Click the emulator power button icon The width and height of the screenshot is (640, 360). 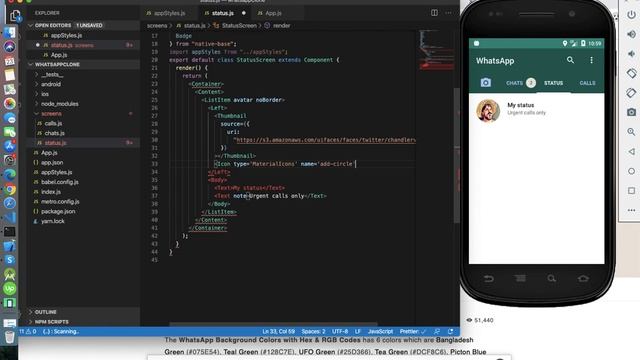[x=631, y=14]
